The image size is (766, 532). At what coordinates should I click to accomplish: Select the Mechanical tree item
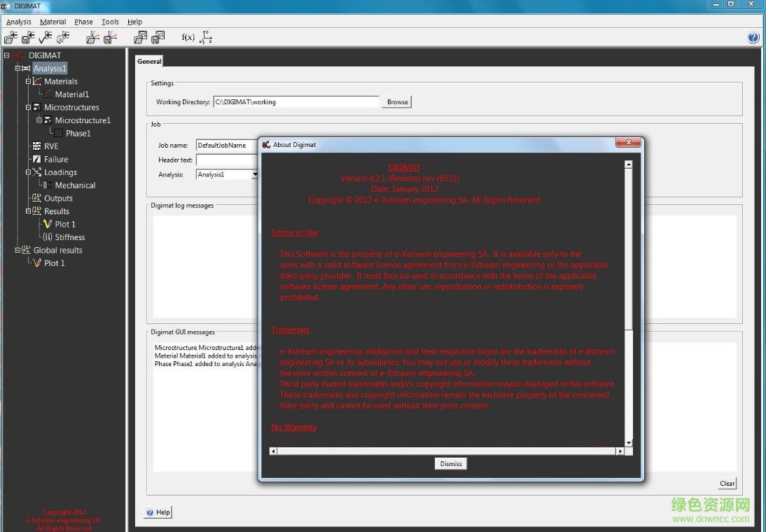[75, 185]
